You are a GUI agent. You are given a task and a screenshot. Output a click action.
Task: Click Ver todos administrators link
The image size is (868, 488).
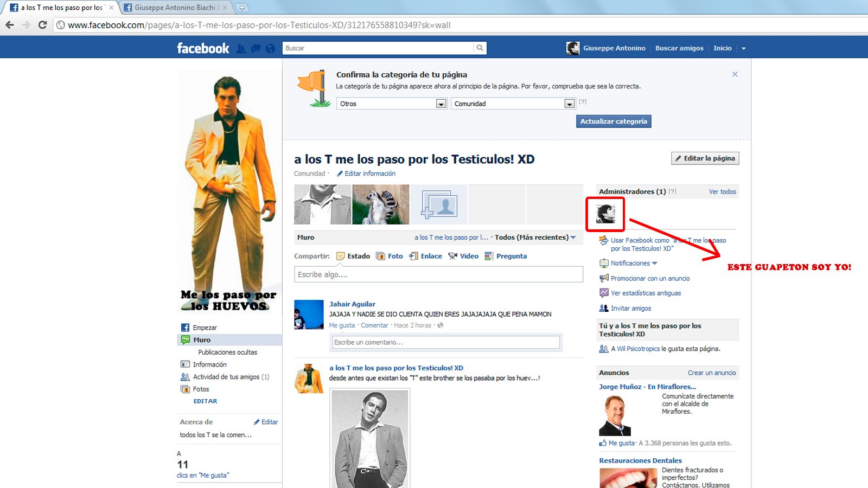click(723, 192)
